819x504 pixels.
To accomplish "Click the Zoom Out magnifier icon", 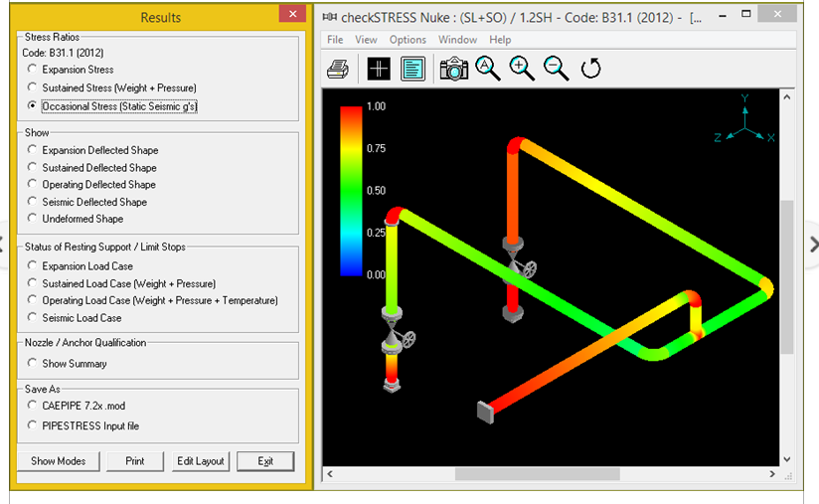I will (x=556, y=68).
